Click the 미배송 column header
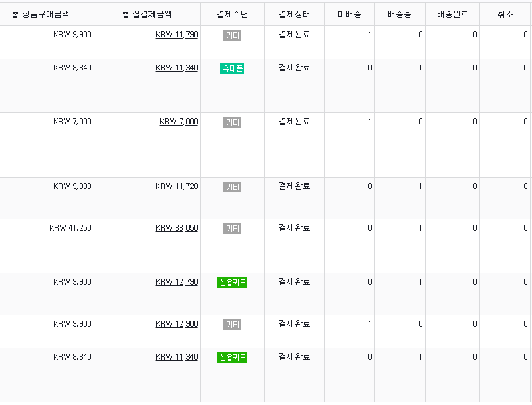532x405 pixels. click(x=350, y=14)
